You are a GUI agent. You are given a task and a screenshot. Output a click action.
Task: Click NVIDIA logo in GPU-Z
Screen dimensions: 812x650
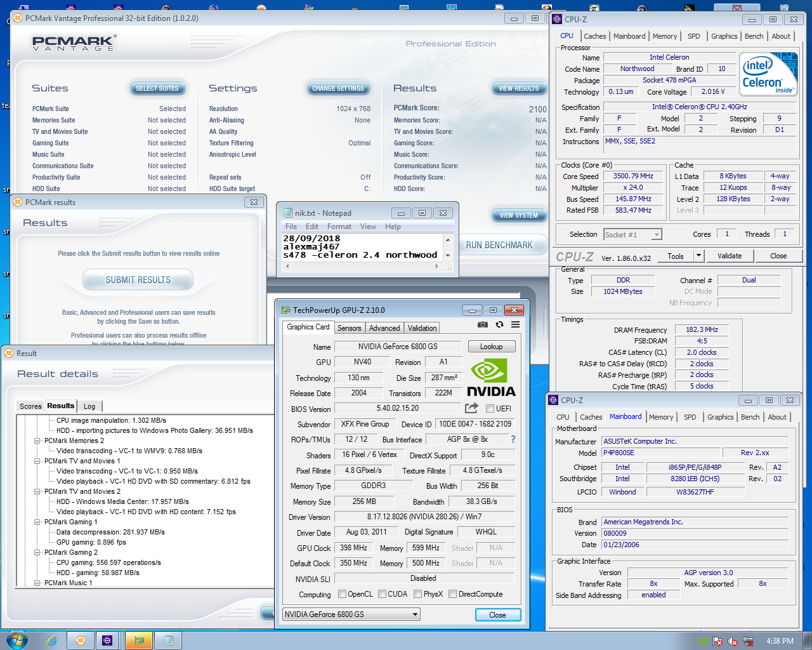[x=491, y=378]
